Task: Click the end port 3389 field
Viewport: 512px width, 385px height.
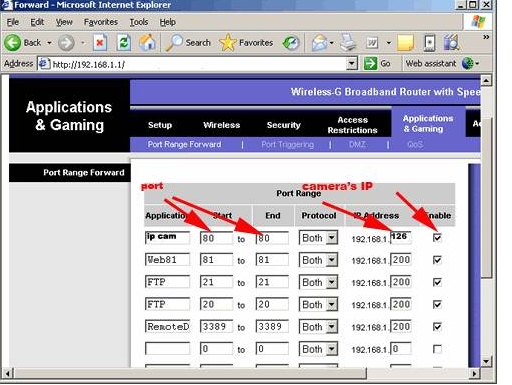Action: (272, 326)
